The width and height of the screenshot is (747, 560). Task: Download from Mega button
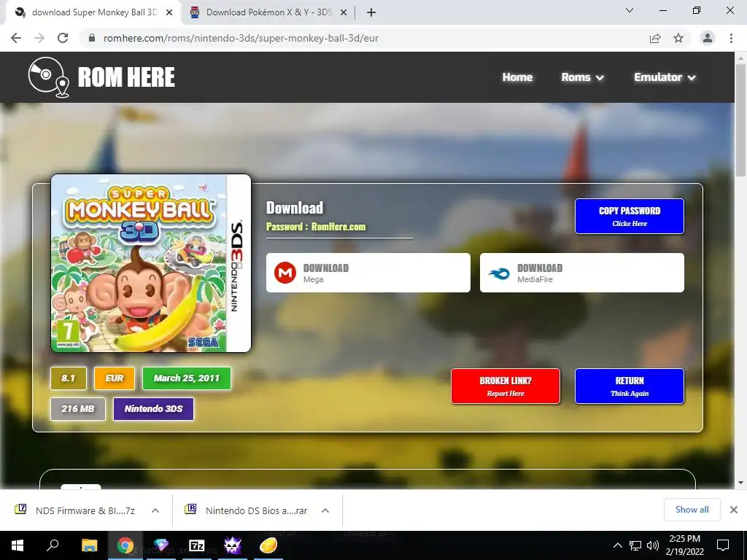pos(368,273)
